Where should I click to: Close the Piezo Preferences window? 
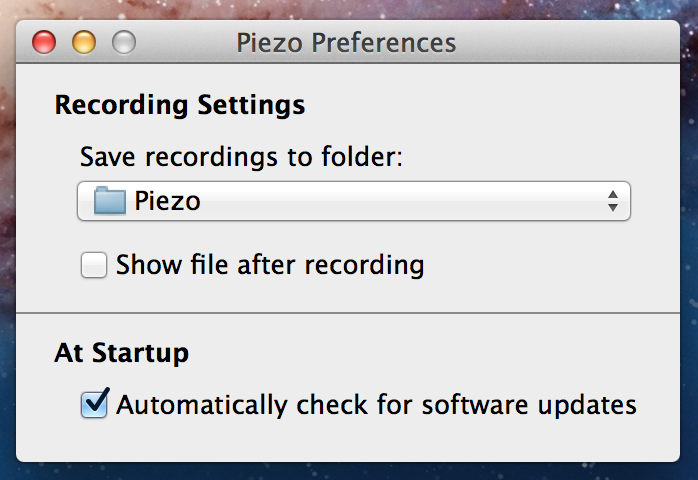point(44,42)
